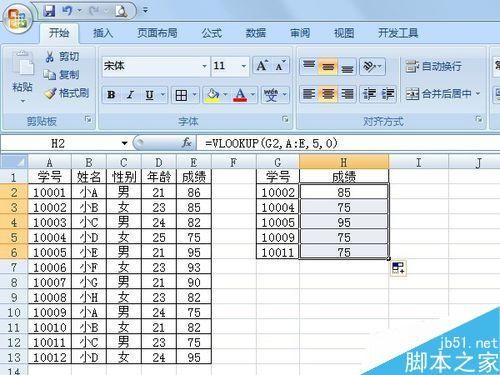Switch to the 开始 tab
This screenshot has height=375, width=500.
click(59, 33)
